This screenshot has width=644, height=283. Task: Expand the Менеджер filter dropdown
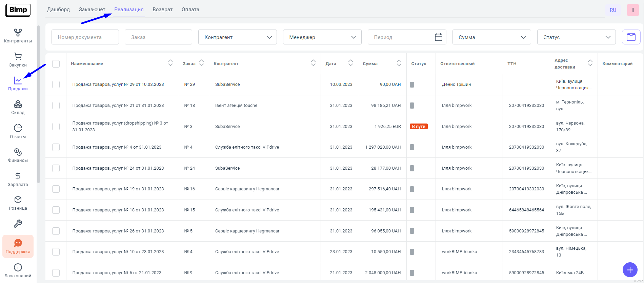(x=322, y=37)
